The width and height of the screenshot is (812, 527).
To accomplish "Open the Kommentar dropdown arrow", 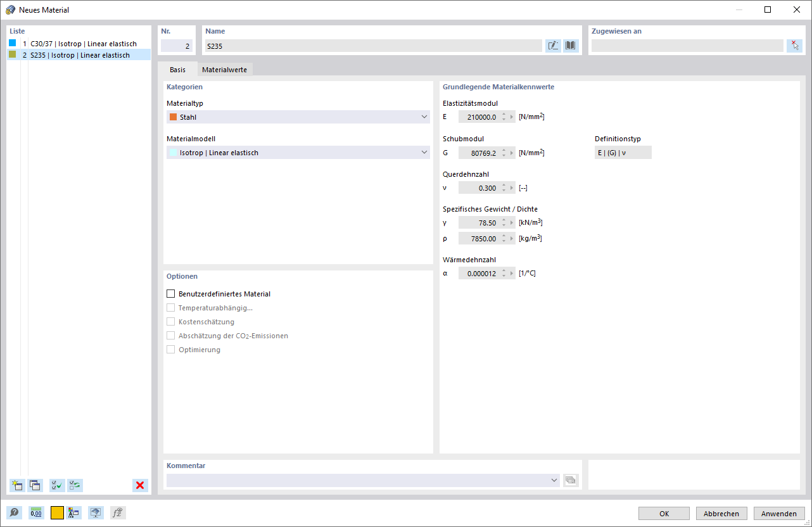I will (x=555, y=480).
